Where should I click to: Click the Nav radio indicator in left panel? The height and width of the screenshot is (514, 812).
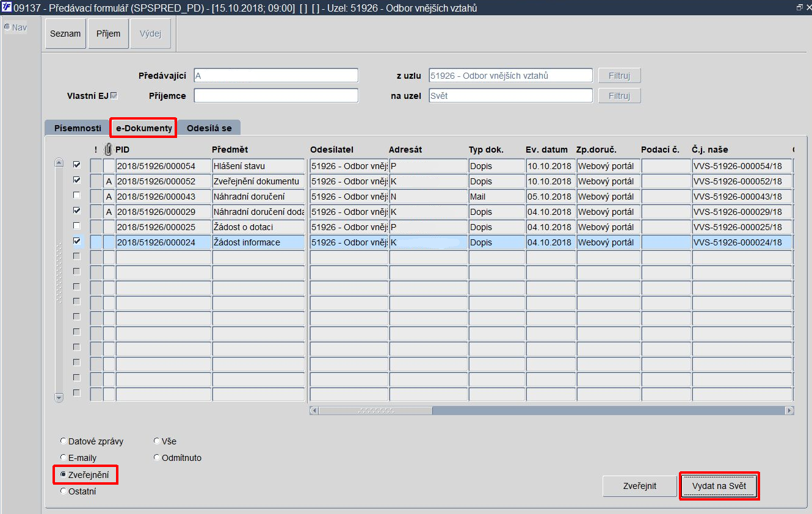coord(7,27)
